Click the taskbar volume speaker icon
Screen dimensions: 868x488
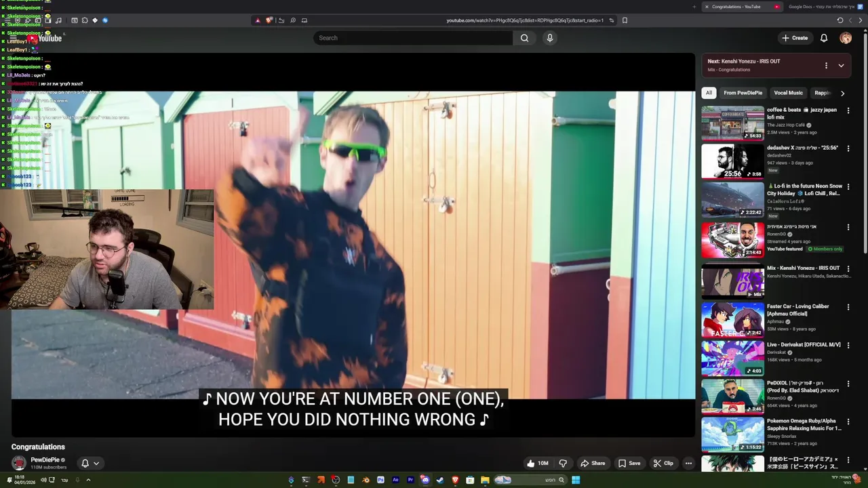pyautogui.click(x=43, y=480)
